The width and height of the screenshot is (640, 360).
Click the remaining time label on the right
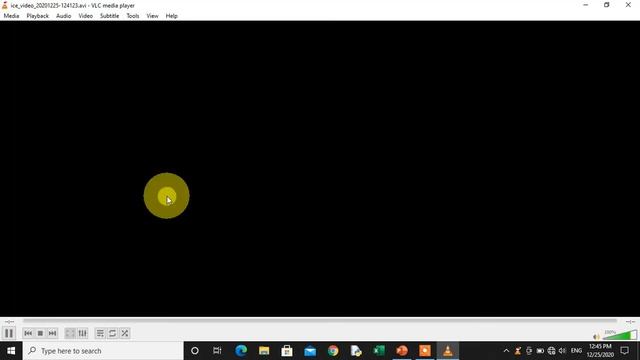click(x=630, y=322)
